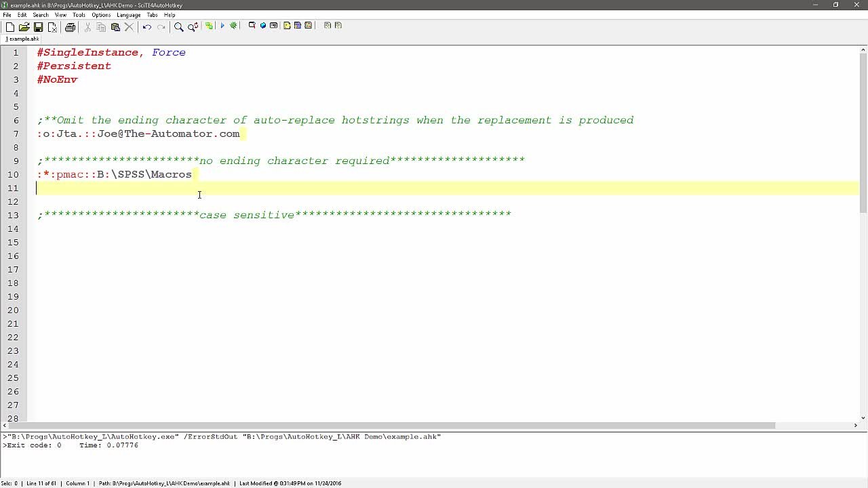Save the script using the floppy disk icon

(38, 27)
